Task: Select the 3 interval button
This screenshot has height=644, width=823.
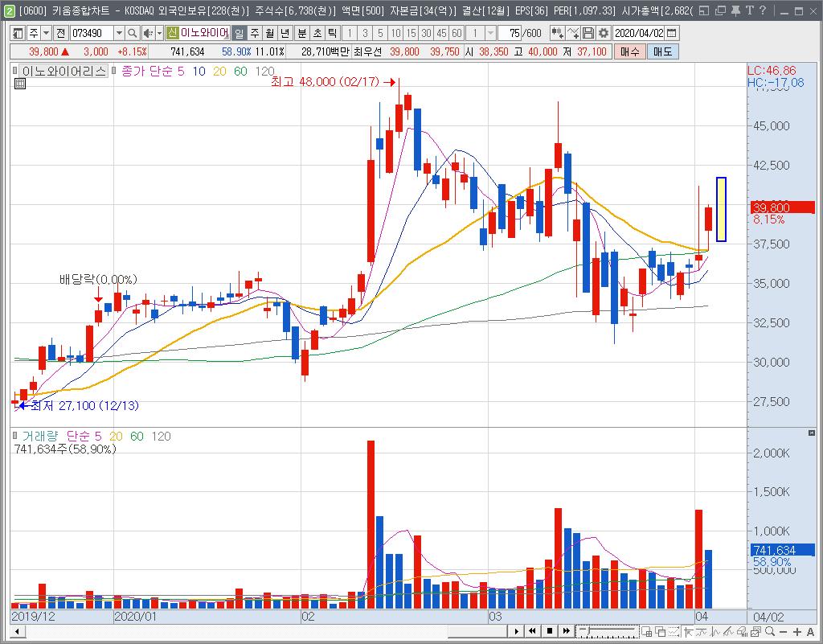Action: [x=366, y=33]
